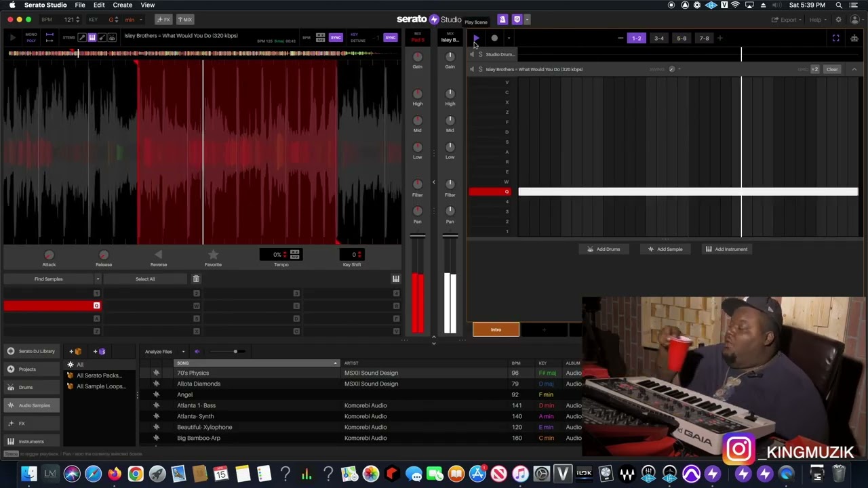Toggle the FX button in top toolbar
The height and width of the screenshot is (488, 868).
coord(163,20)
